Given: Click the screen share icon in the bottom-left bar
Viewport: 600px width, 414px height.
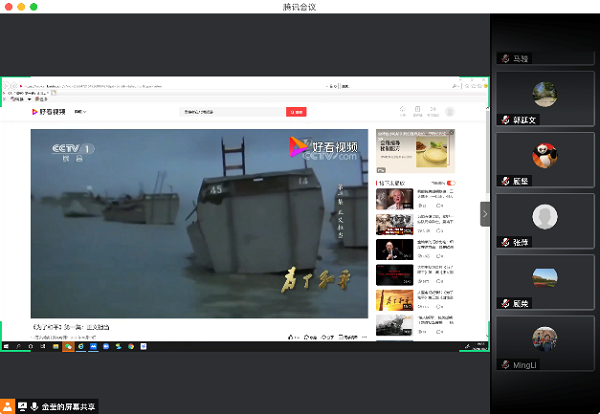Looking at the screenshot, I should (22, 406).
